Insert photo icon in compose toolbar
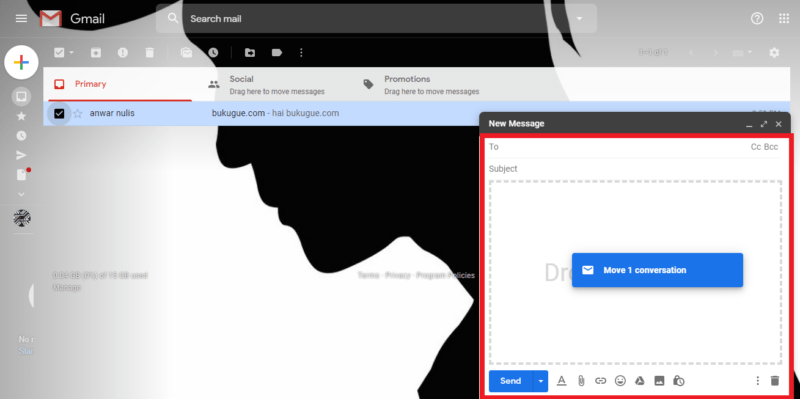This screenshot has height=399, width=800. 659,381
